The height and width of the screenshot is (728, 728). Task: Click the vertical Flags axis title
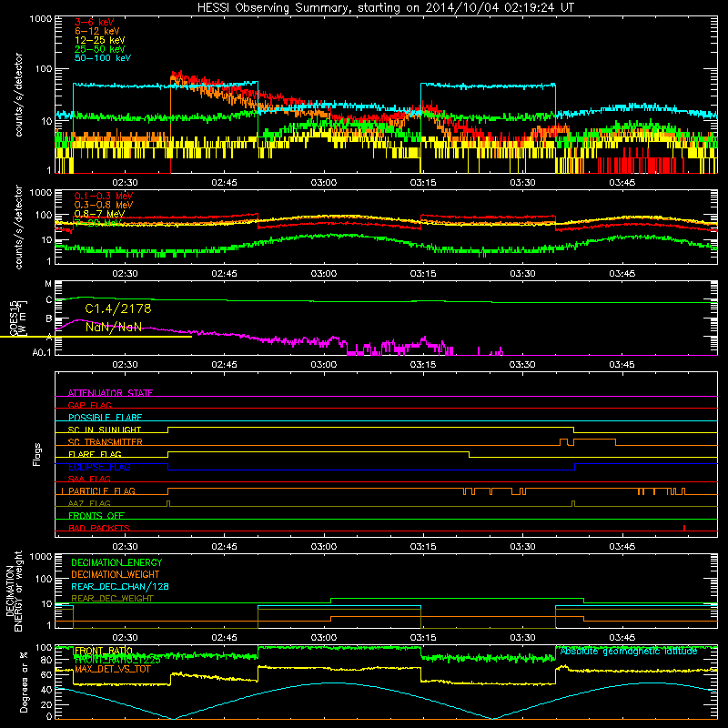37,455
